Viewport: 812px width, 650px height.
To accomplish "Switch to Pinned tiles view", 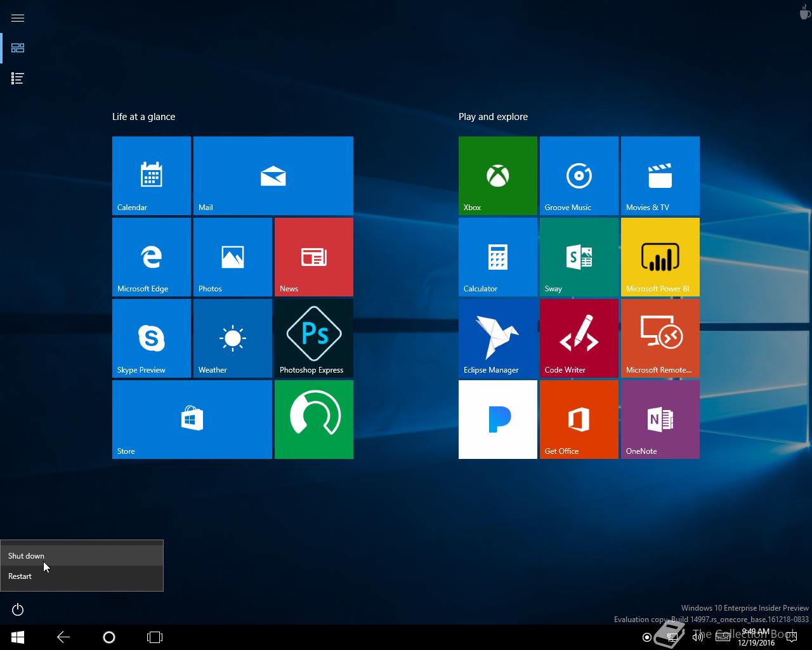I will tap(18, 48).
